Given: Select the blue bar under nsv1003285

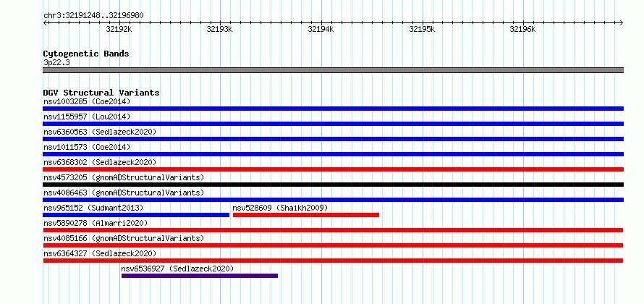Looking at the screenshot, I should click(x=333, y=109).
